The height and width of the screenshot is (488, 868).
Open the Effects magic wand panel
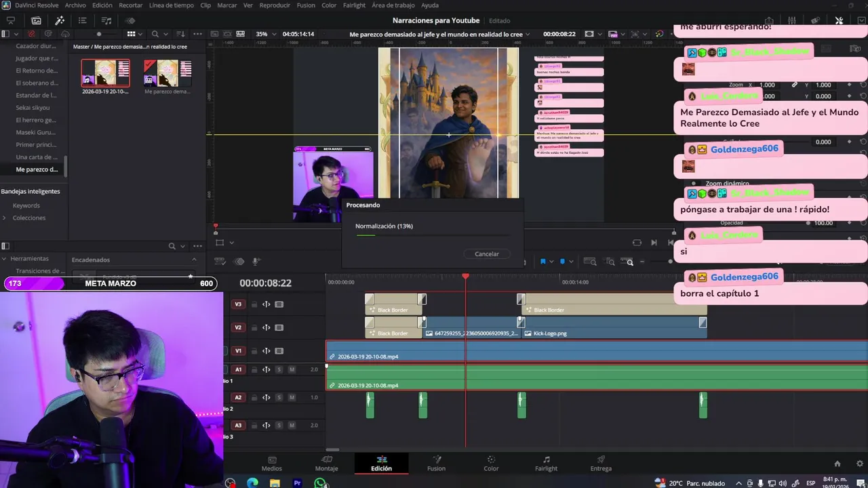[60, 20]
